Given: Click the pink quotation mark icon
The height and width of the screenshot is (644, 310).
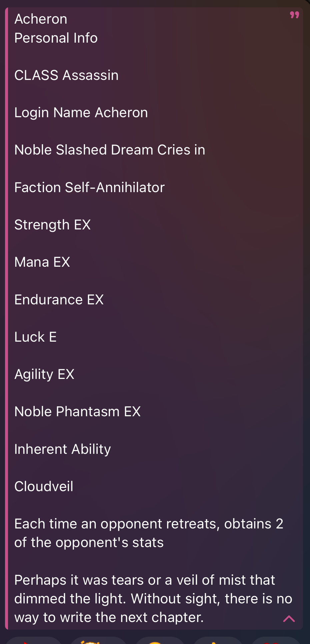Looking at the screenshot, I should (294, 15).
